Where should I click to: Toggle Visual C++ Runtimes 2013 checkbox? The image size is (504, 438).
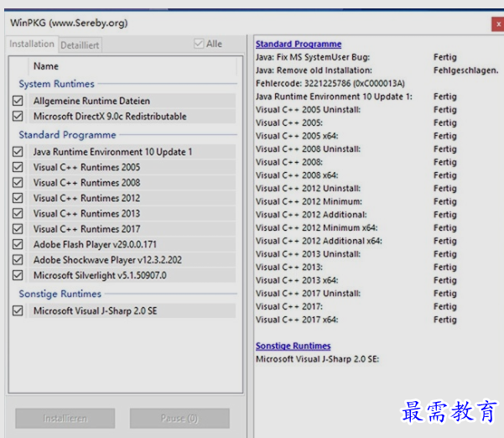[x=18, y=213]
